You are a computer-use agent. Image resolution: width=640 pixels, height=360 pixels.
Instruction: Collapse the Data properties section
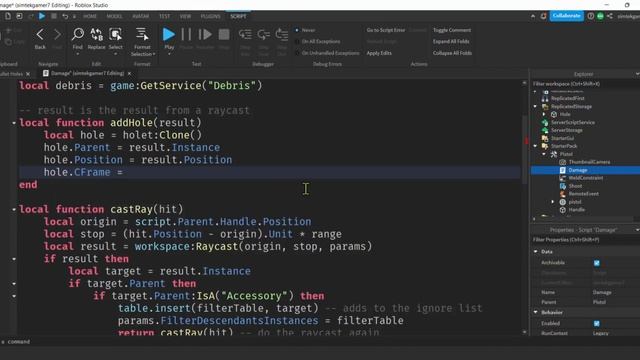pyautogui.click(x=536, y=251)
